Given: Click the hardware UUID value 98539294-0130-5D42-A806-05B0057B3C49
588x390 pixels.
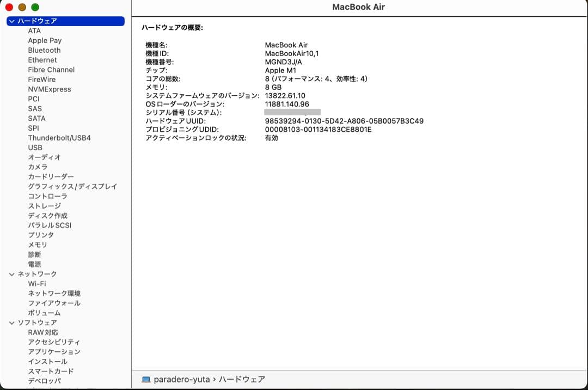Looking at the screenshot, I should tap(344, 121).
